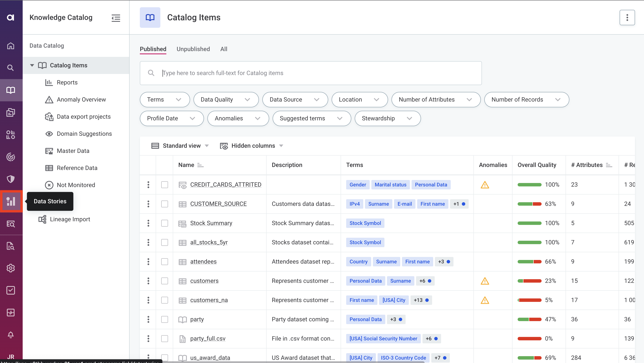Screen dimensions: 644x363
Task: Click the Personal Data term tag on party row
Action: pos(365,319)
